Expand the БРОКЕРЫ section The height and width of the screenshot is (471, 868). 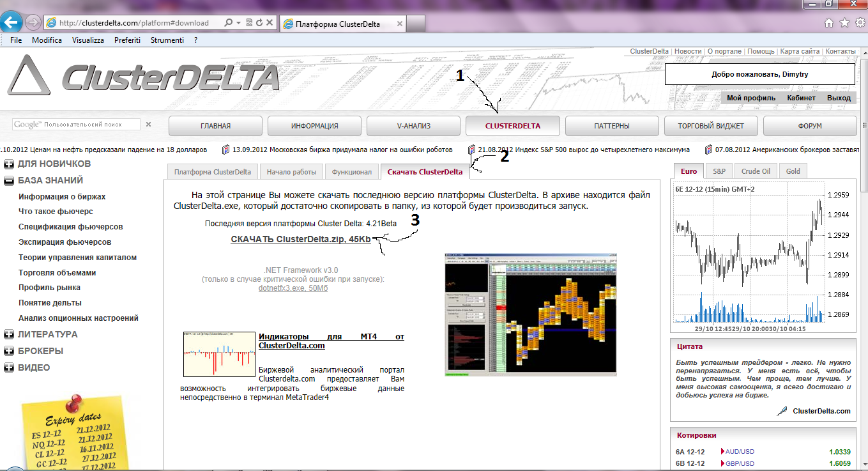(x=9, y=351)
